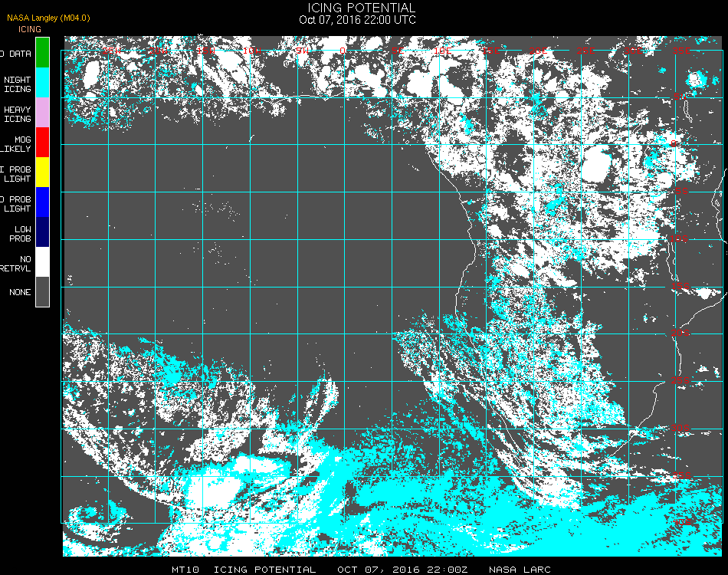Screen dimensions: 728x575
Task: Click NASA LARC in the footer caption
Action: coord(520,570)
